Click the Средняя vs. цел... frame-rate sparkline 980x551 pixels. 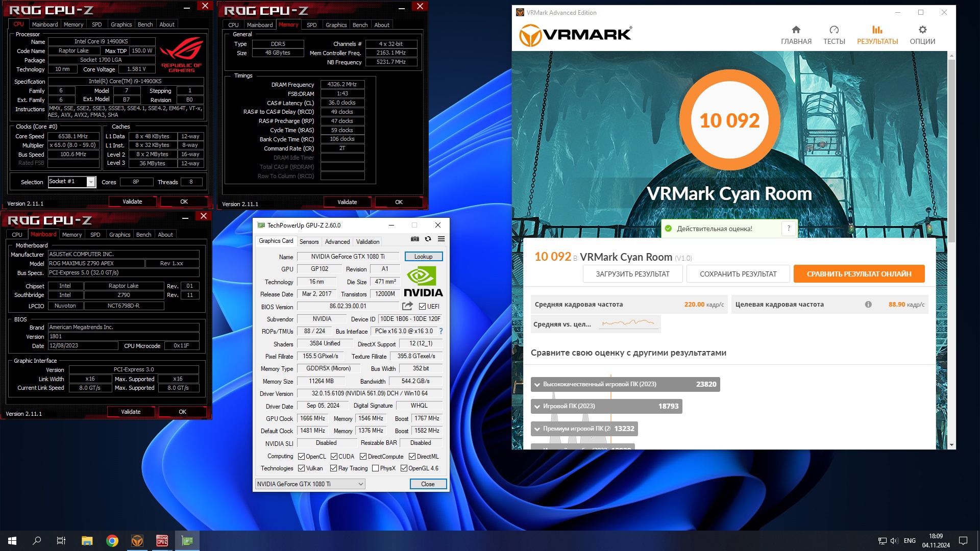[x=628, y=323]
